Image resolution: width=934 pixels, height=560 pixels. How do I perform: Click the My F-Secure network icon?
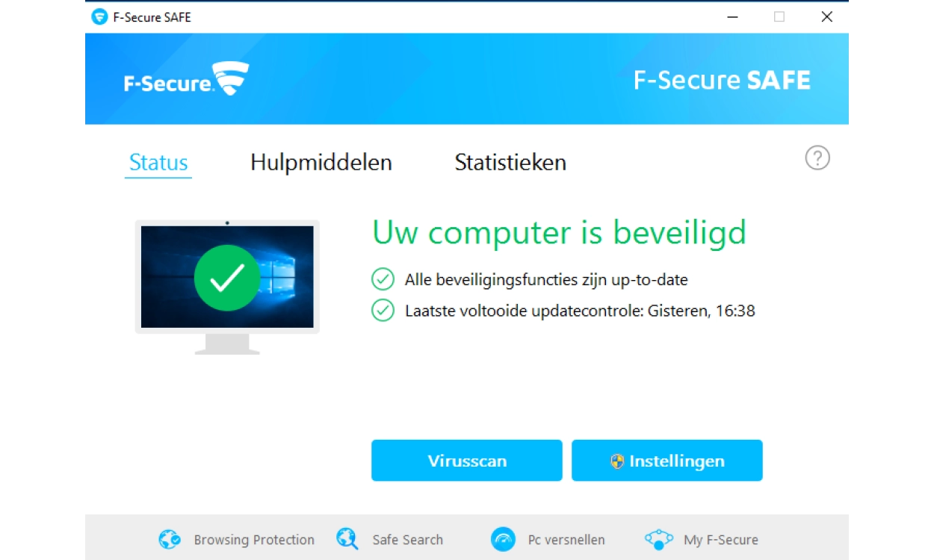coord(658,539)
